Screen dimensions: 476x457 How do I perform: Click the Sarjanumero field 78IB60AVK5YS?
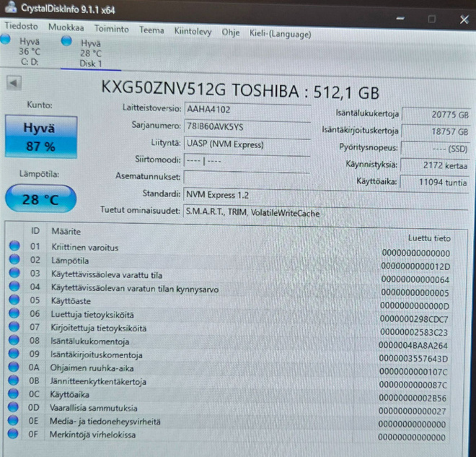[x=247, y=127]
